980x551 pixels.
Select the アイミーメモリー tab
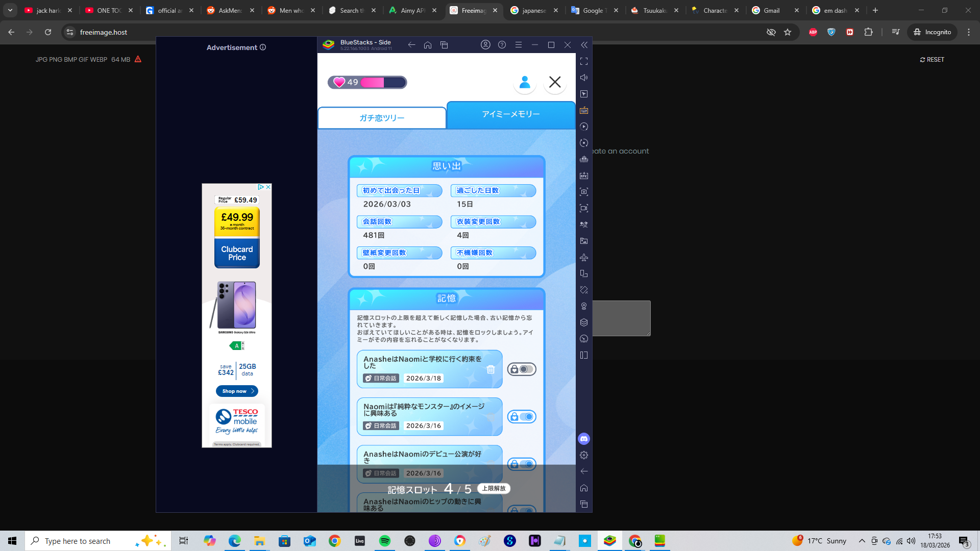pos(511,114)
